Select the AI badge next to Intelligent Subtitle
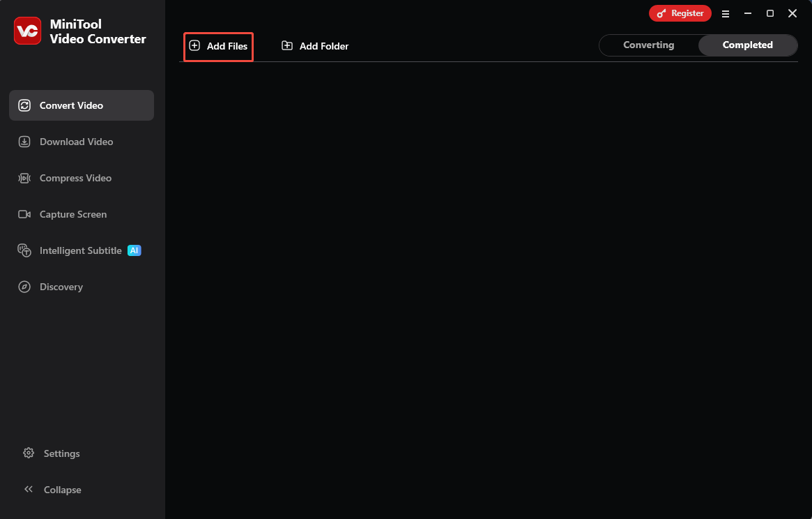 pyautogui.click(x=134, y=250)
